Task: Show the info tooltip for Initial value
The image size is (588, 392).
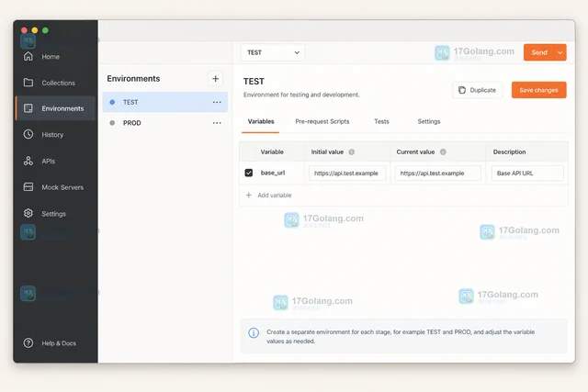Action: (x=351, y=151)
